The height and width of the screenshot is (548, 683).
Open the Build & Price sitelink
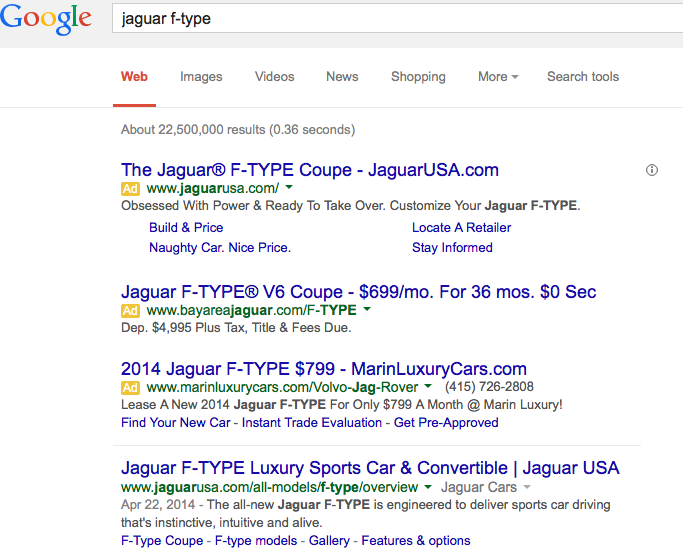(186, 227)
